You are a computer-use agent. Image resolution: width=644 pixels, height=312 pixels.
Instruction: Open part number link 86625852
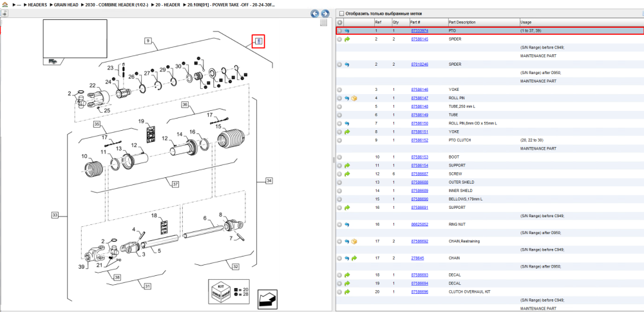(x=420, y=224)
